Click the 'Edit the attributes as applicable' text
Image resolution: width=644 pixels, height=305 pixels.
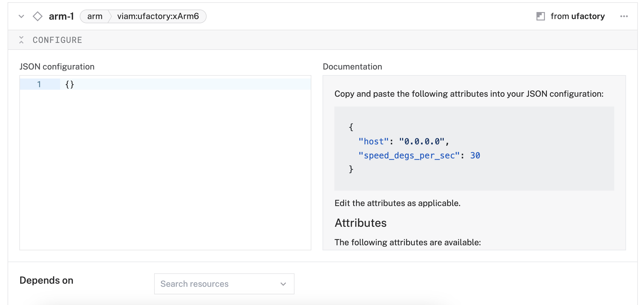pyautogui.click(x=398, y=203)
